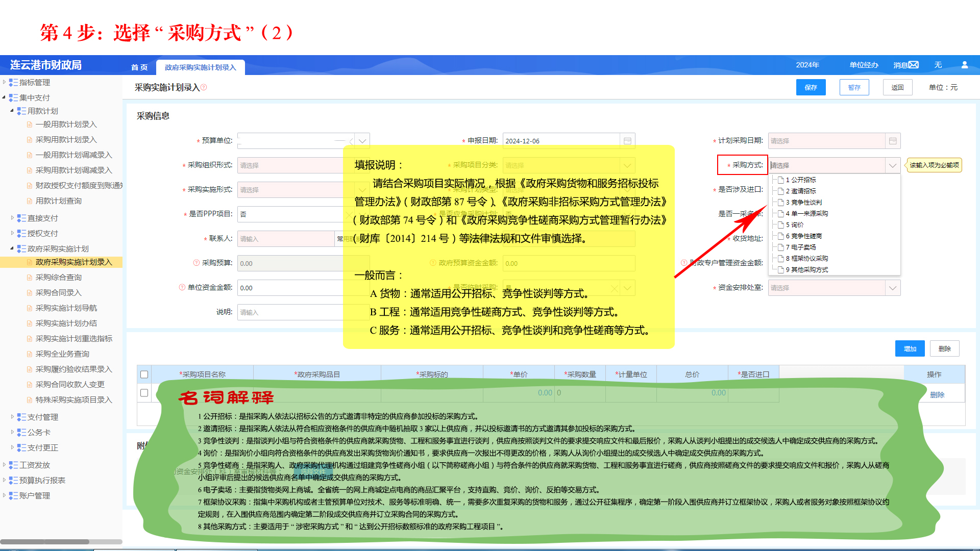
Task: Switch to the 首页 tab
Action: (x=139, y=67)
